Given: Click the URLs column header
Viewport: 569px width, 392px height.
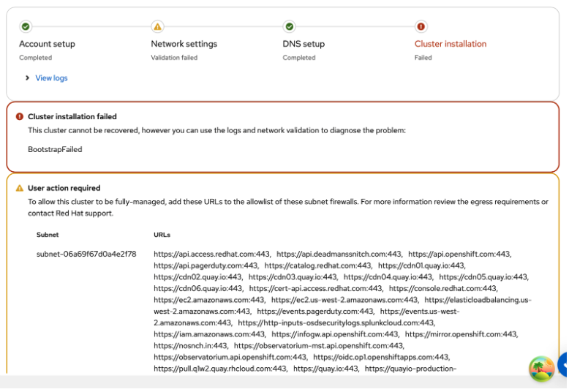Looking at the screenshot, I should coord(162,235).
